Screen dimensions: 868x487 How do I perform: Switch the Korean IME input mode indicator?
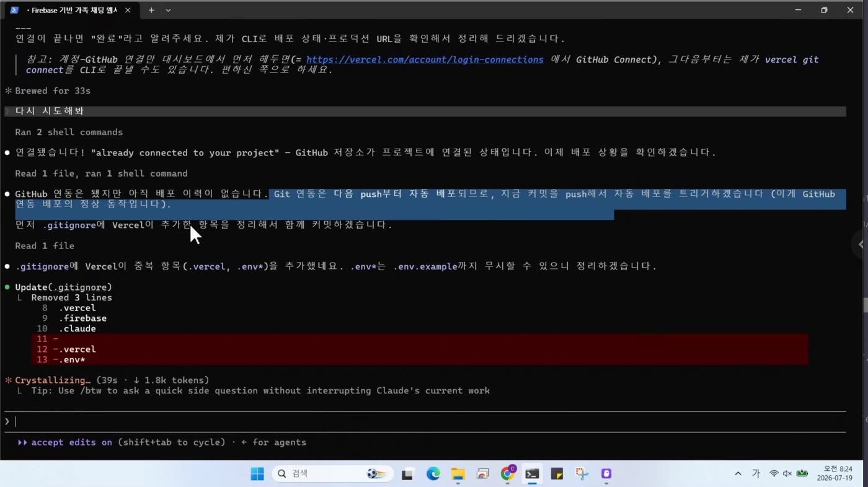tap(756, 474)
